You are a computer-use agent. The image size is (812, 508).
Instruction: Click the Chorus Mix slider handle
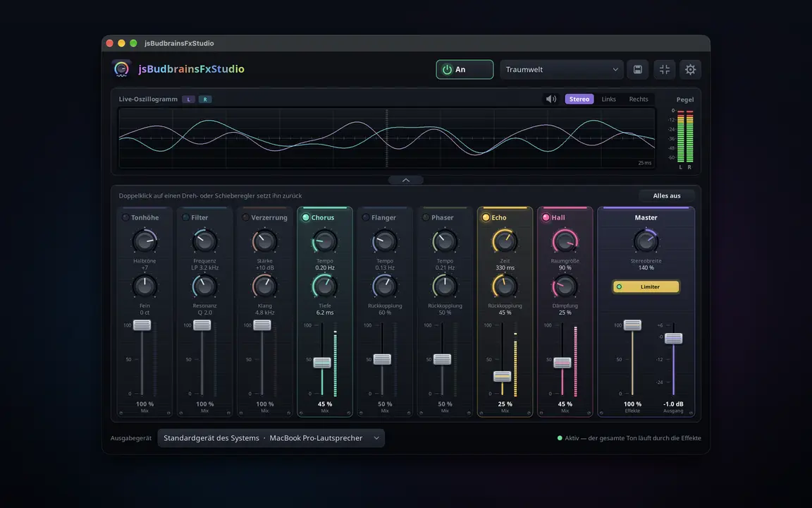322,363
